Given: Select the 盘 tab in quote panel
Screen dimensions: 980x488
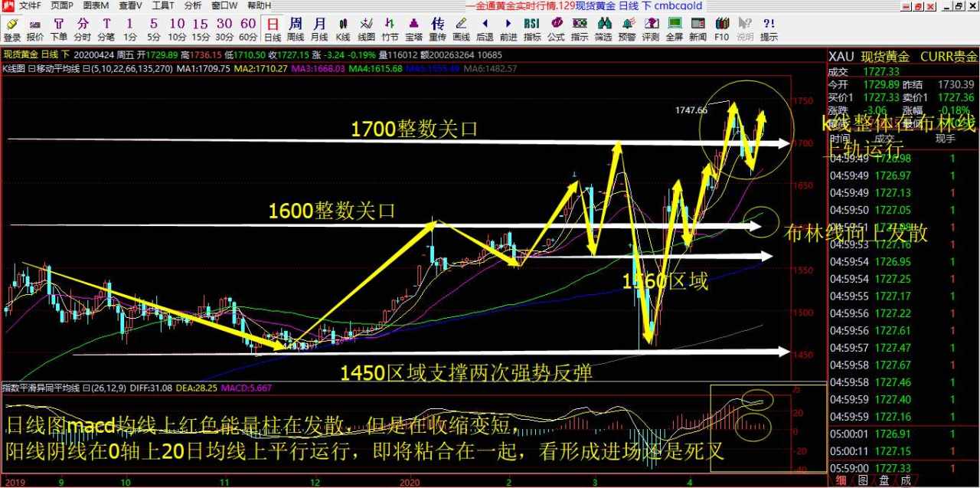Looking at the screenshot, I should tap(884, 480).
